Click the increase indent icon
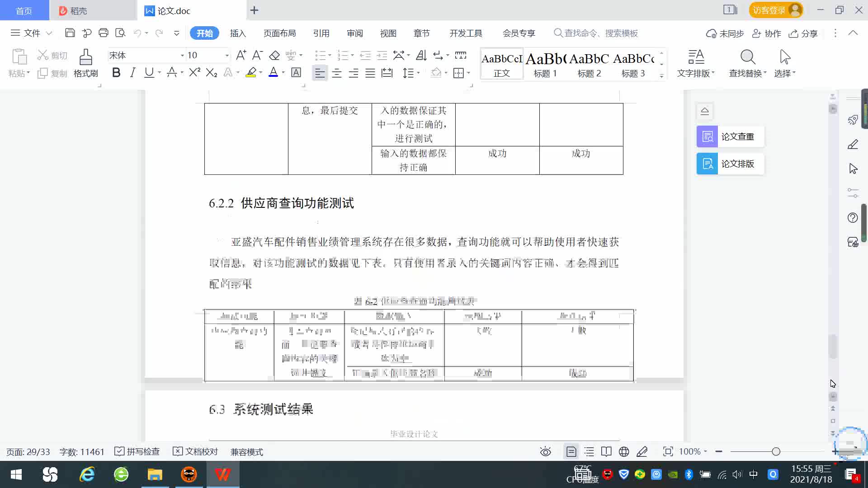 click(382, 55)
